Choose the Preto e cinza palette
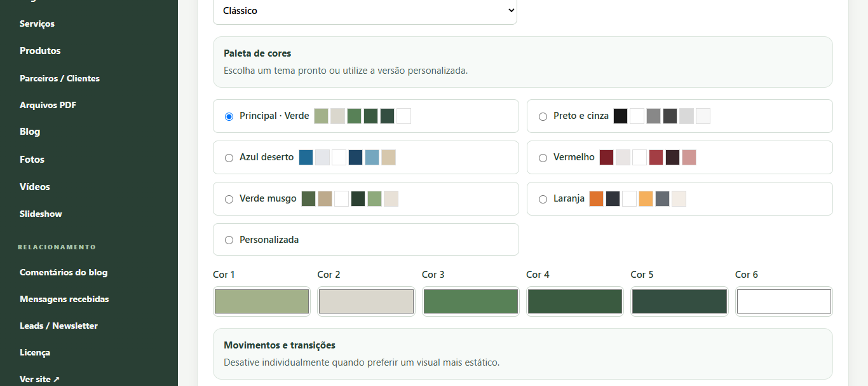This screenshot has width=868, height=386. pyautogui.click(x=543, y=116)
